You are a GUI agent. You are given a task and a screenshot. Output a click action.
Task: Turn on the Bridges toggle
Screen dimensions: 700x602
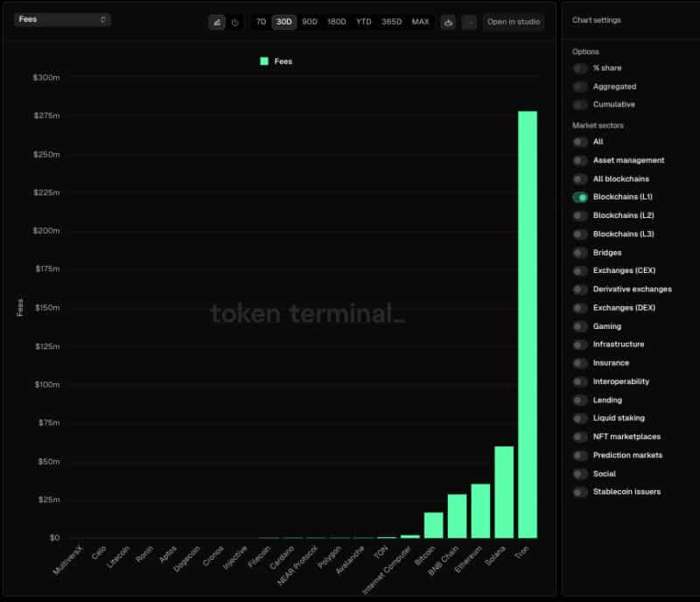point(580,253)
